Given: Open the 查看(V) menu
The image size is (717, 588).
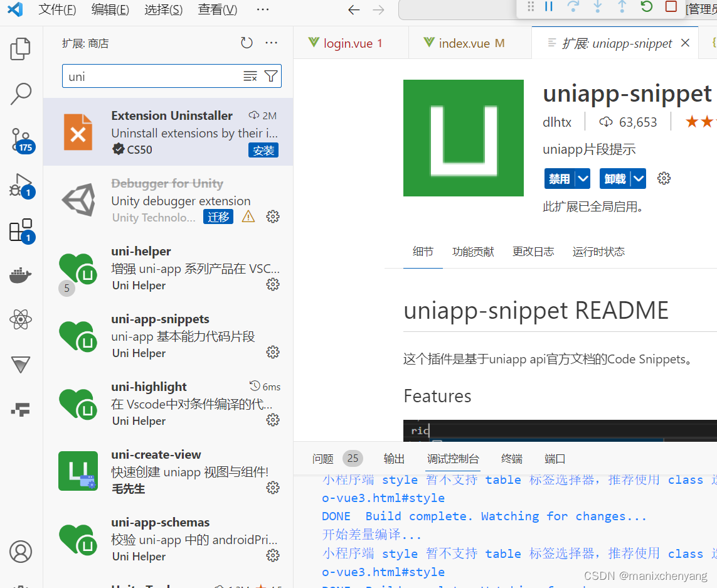Looking at the screenshot, I should point(217,9).
